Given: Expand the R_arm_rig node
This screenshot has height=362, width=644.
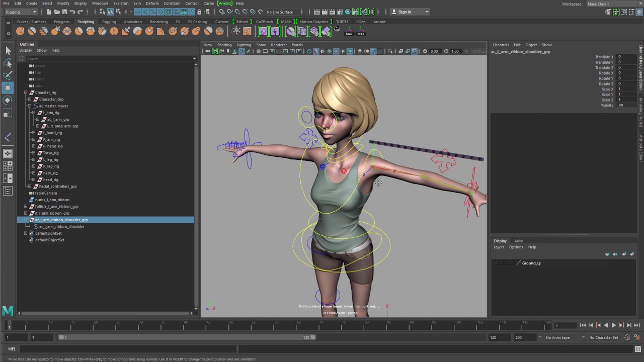Looking at the screenshot, I should pos(34,139).
